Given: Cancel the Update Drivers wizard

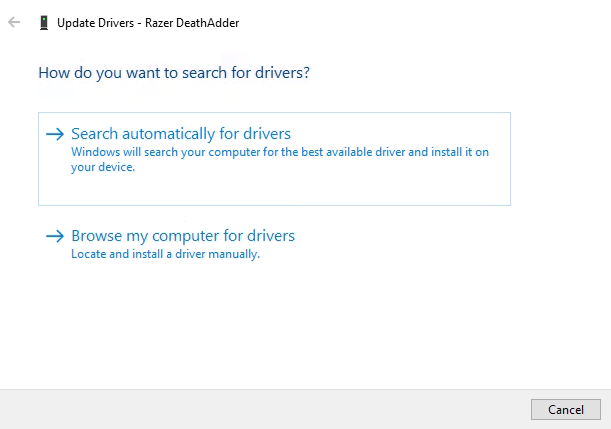Looking at the screenshot, I should (565, 410).
